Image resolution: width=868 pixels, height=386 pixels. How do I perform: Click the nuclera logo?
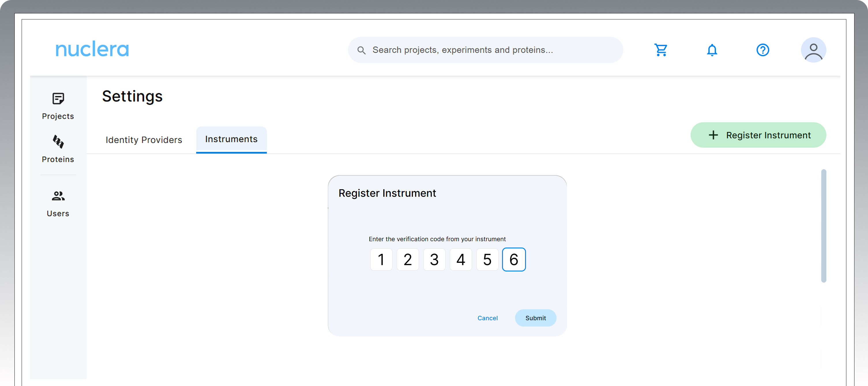coord(92,49)
